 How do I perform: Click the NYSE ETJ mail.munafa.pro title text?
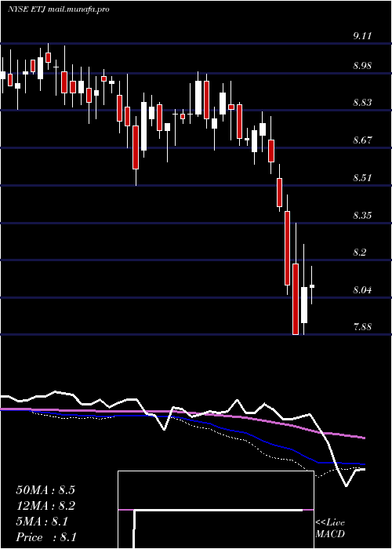[59, 9]
